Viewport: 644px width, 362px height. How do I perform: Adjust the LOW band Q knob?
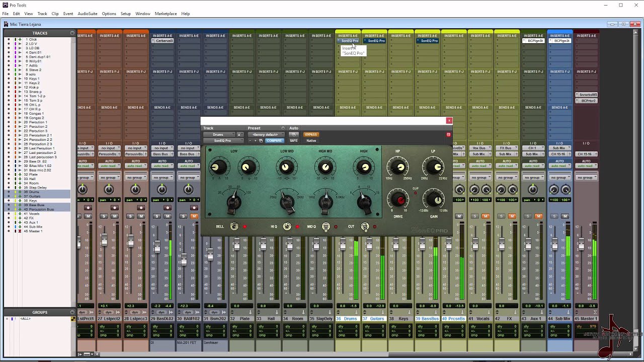point(248,167)
